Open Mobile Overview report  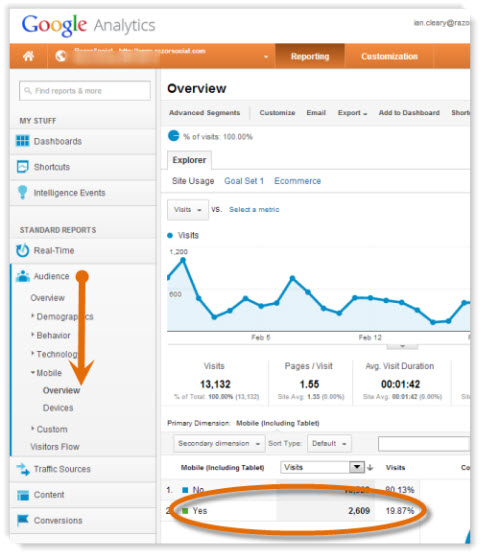tap(61, 390)
